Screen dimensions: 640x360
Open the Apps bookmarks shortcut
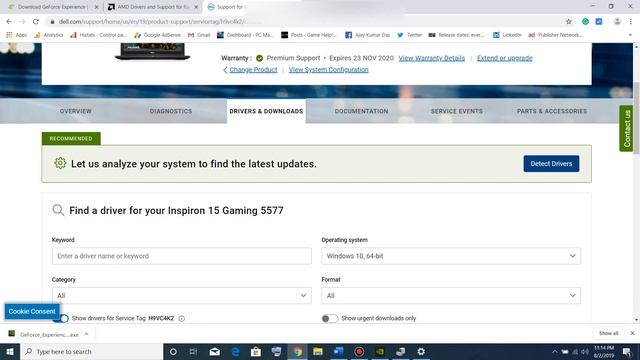(x=17, y=35)
